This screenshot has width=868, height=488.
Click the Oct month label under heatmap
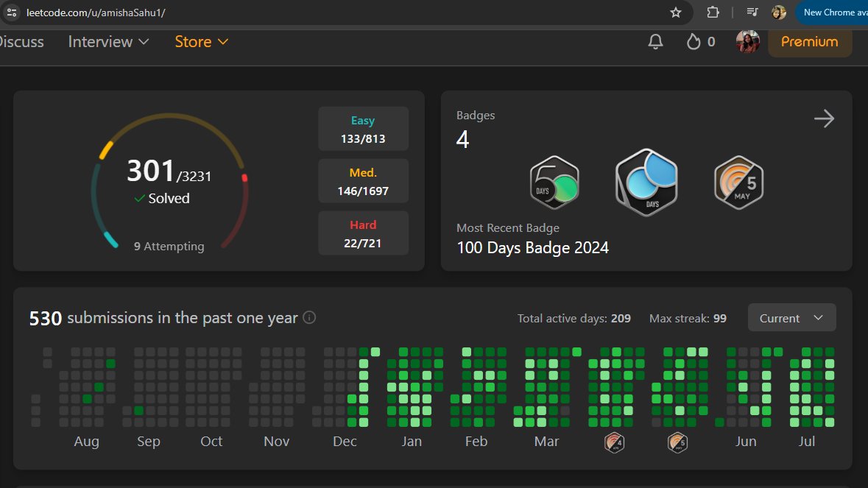tap(211, 441)
